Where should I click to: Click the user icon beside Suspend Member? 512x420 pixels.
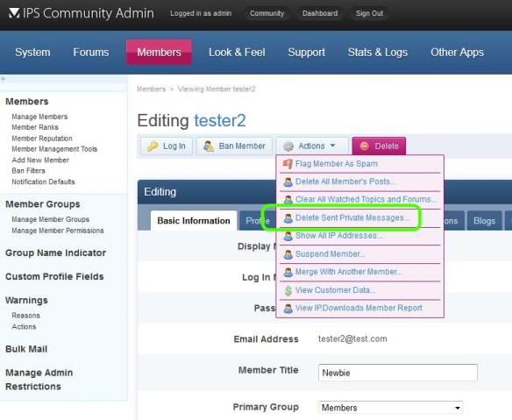[x=288, y=254]
